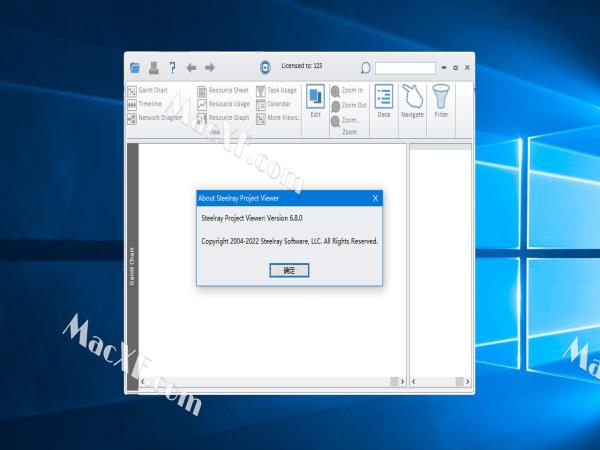The image size is (600, 450).
Task: Click left arrow of right pane scrollbar
Action: [x=414, y=382]
